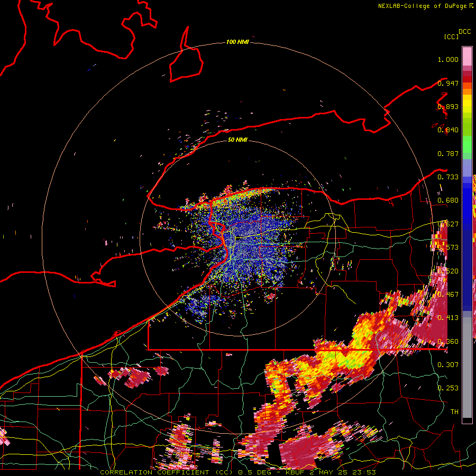The width and height of the screenshot is (476, 476).
Task: Click the 0.733 scale value
Action: click(448, 177)
